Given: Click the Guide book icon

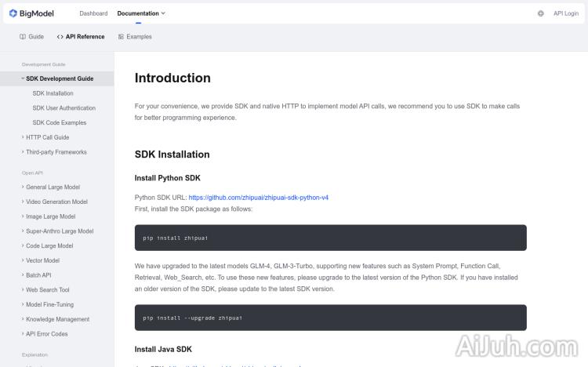Looking at the screenshot, I should tap(23, 37).
